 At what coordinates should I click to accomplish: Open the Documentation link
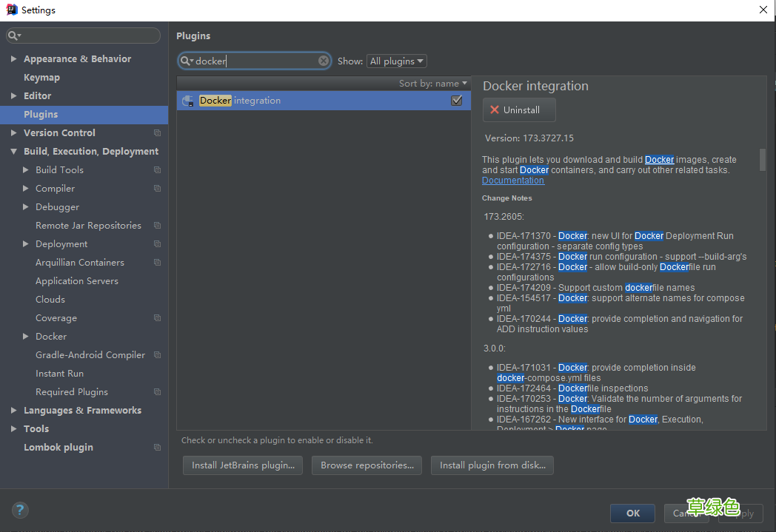point(512,180)
